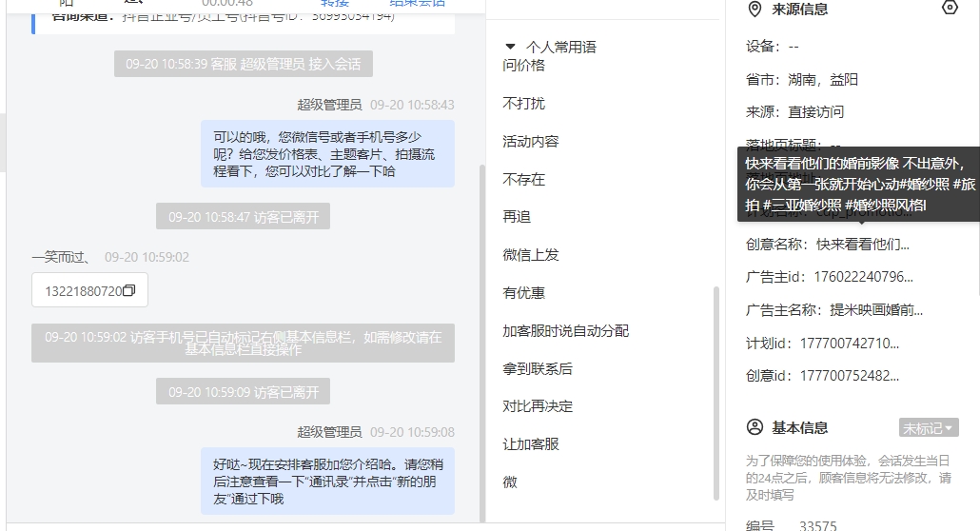The height and width of the screenshot is (531, 980).
Task: Click the visitor name 一笑而过
Action: pyautogui.click(x=61, y=257)
